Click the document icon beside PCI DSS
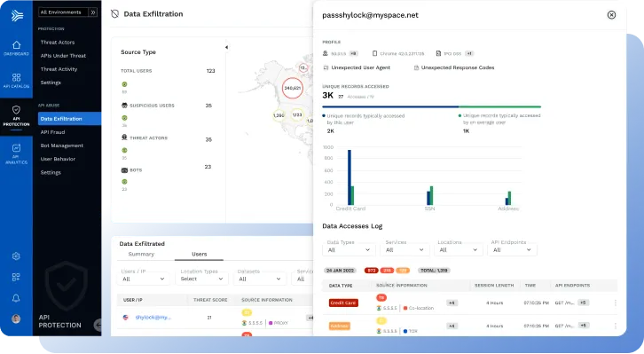The width and height of the screenshot is (644, 354). pos(438,53)
